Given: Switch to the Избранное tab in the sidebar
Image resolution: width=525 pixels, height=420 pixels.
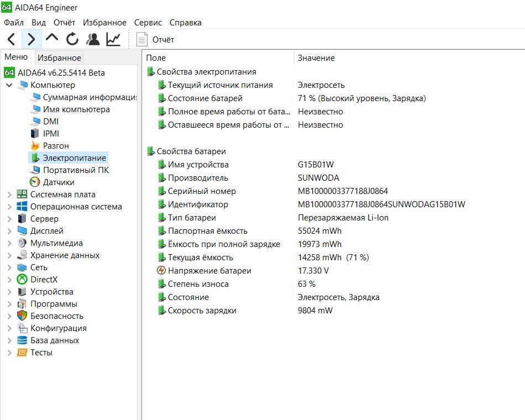Looking at the screenshot, I should tap(59, 57).
